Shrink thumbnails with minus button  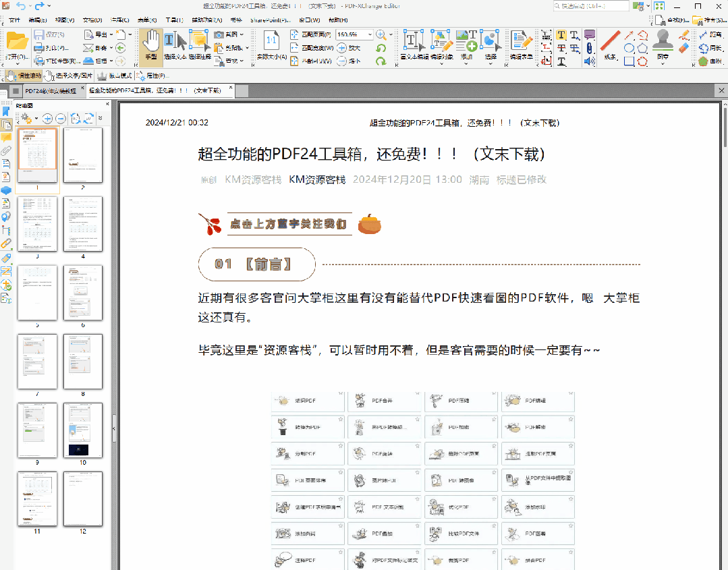60,119
